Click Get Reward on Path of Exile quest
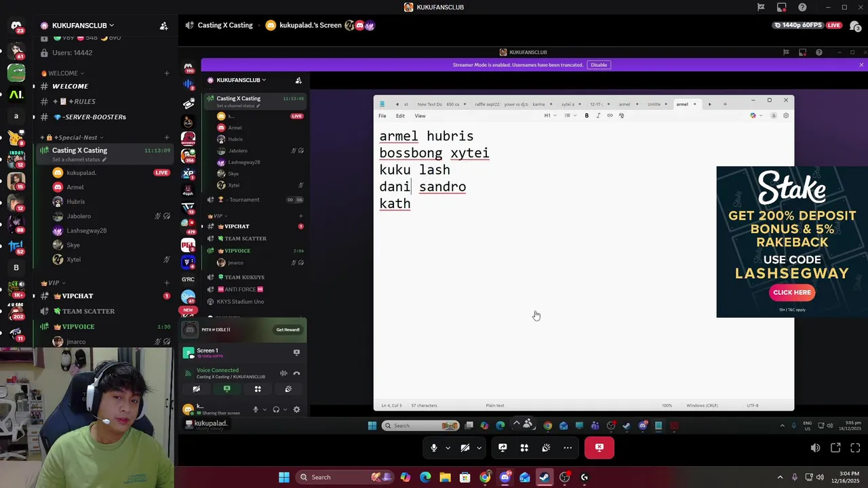Screen dimensions: 868x488 288,330
